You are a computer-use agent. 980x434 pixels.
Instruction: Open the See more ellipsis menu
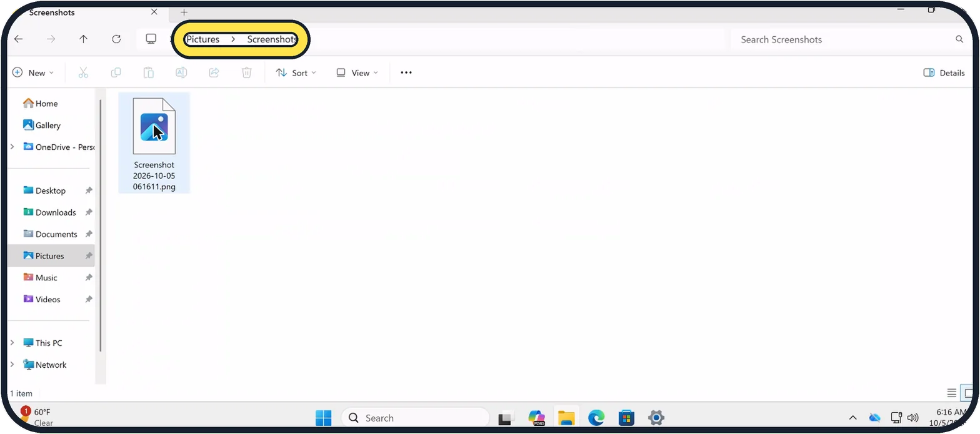pos(406,72)
